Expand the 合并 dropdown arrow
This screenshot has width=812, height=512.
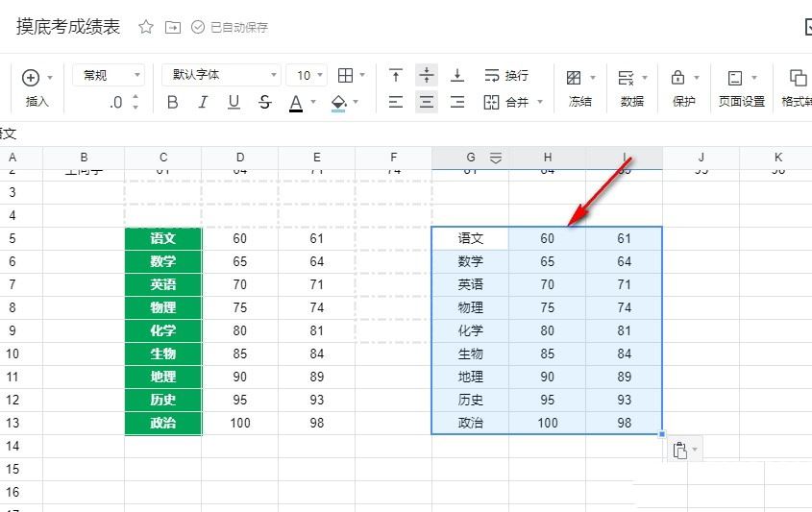[x=540, y=102]
